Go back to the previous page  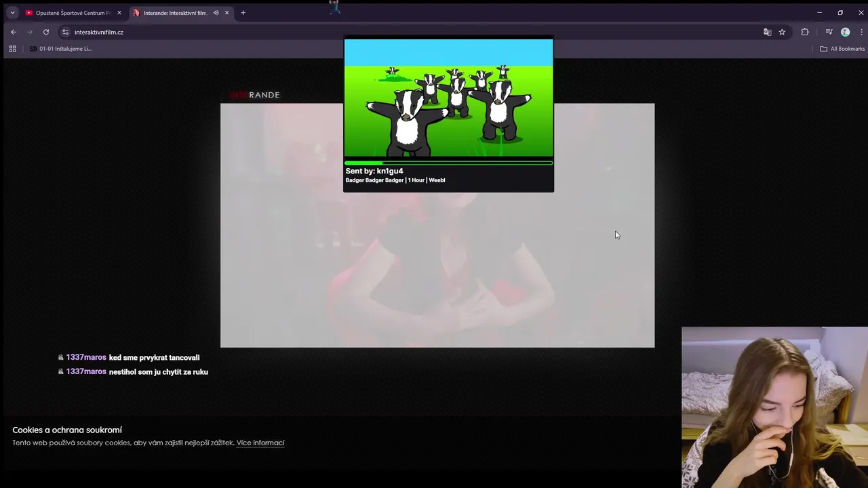pyautogui.click(x=13, y=32)
